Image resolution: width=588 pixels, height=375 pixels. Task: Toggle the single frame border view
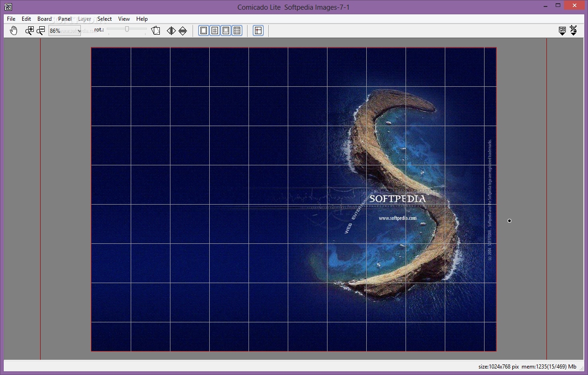(204, 31)
